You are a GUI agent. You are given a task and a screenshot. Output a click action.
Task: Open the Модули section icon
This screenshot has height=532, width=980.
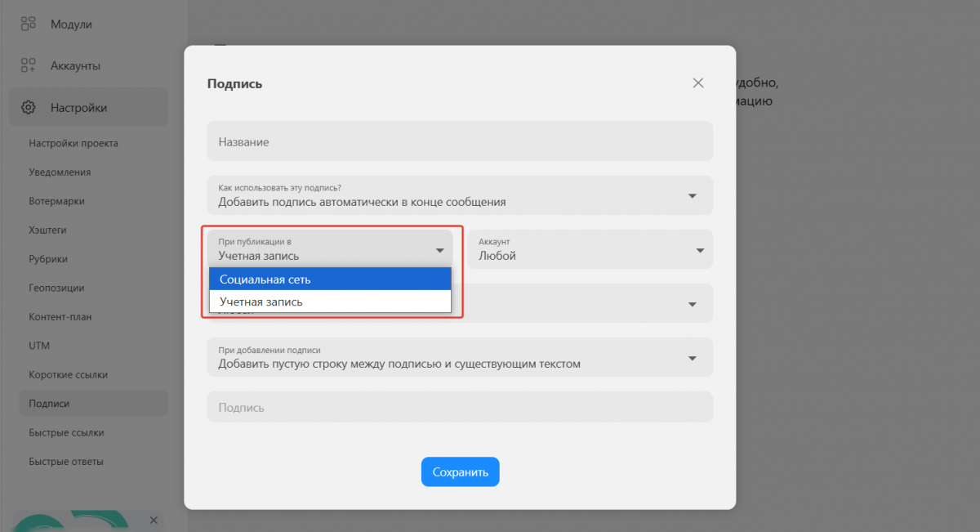[29, 25]
